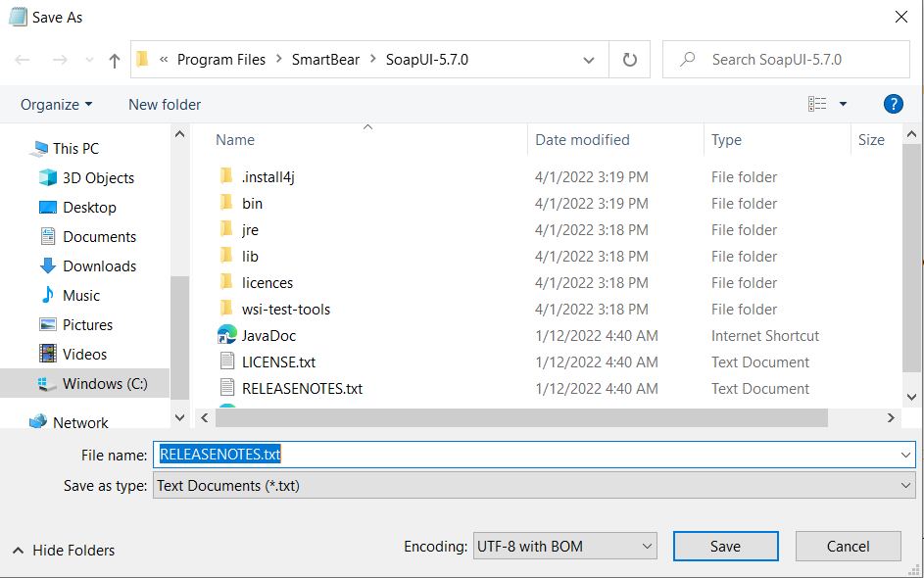Select the LICENSE.txt file
Viewport: 924px width, 578px height.
278,361
